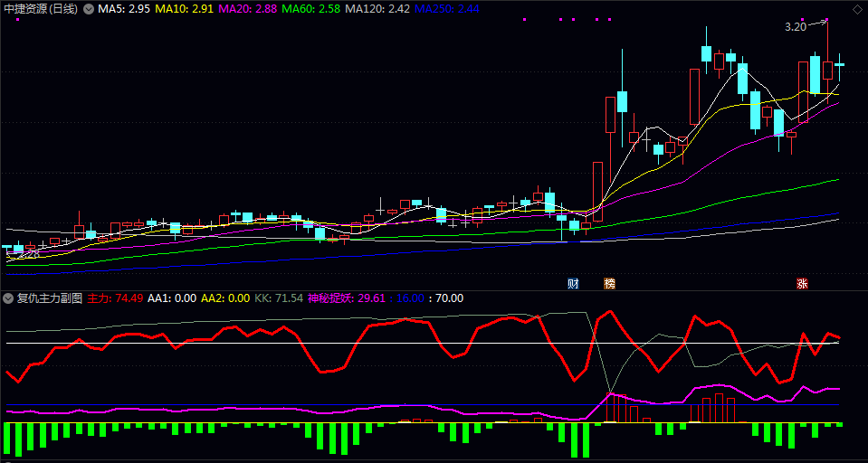868x463 pixels.
Task: Click the 涨 limit-up event marker icon
Action: 801,283
